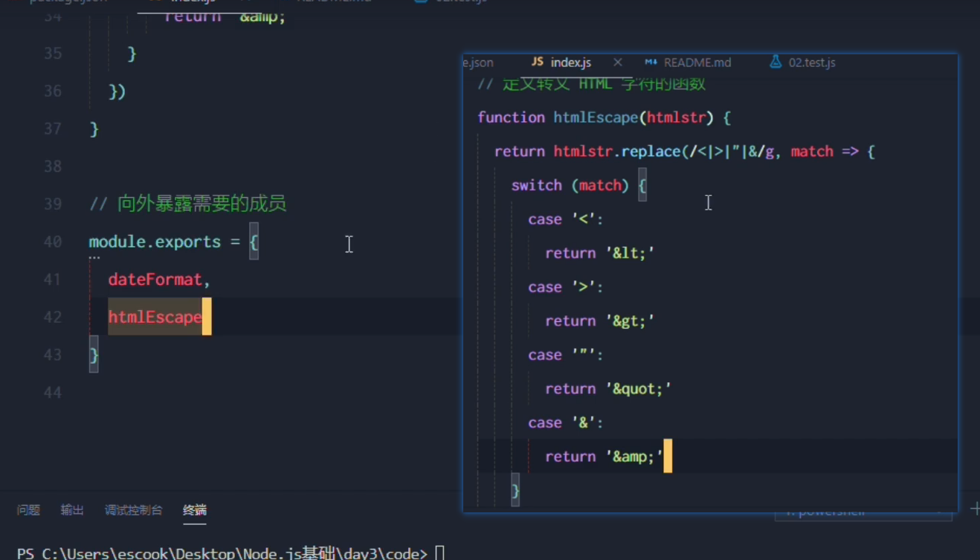Select line number 41 in the gutter
Viewport: 980px width, 560px height.
(x=53, y=280)
